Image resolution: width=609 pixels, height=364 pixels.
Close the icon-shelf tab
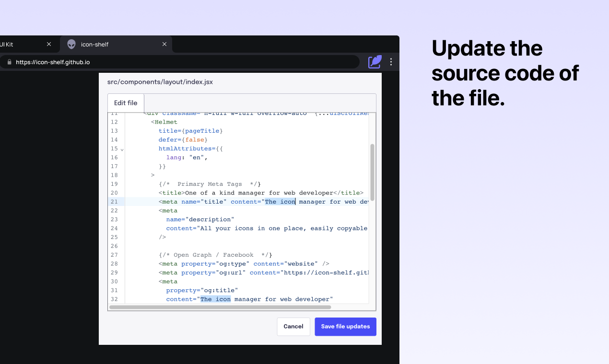[164, 44]
